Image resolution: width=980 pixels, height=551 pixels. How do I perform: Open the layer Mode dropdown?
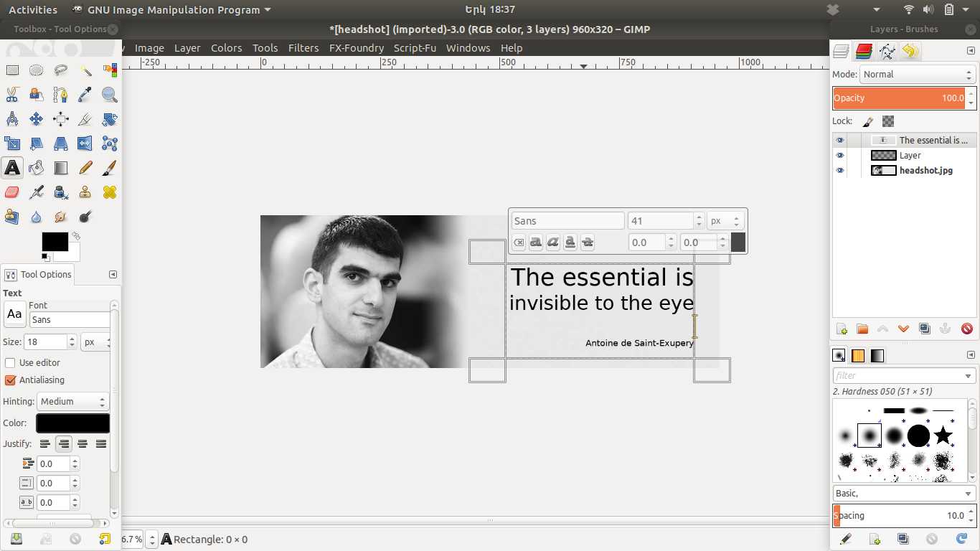click(918, 75)
